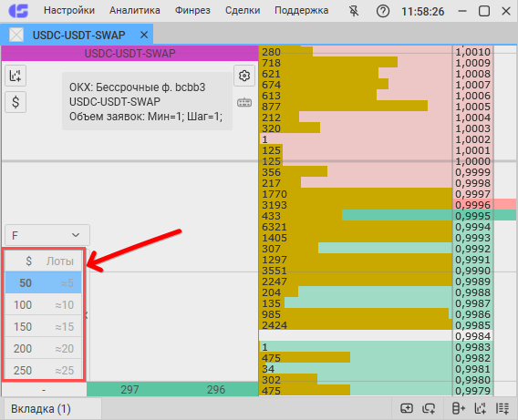Add a chart panel using the bottom bar icon
The height and width of the screenshot is (420, 518).
480,408
